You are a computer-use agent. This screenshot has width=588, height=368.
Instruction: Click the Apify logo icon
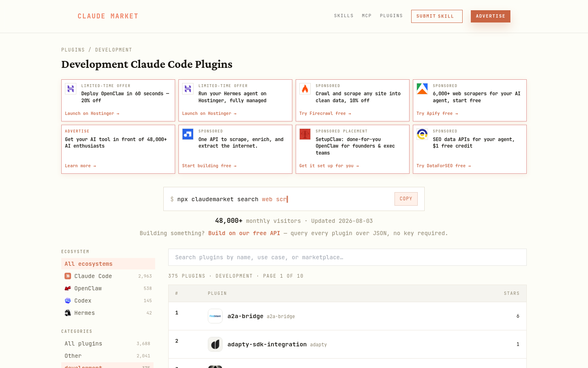pyautogui.click(x=422, y=89)
